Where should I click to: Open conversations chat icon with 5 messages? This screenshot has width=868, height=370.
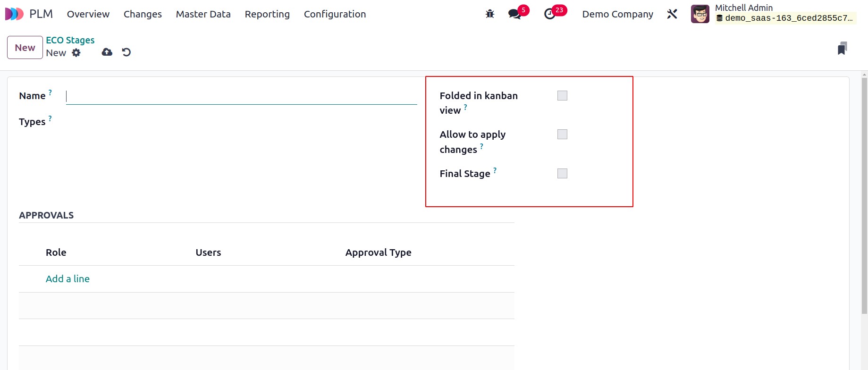coord(515,14)
